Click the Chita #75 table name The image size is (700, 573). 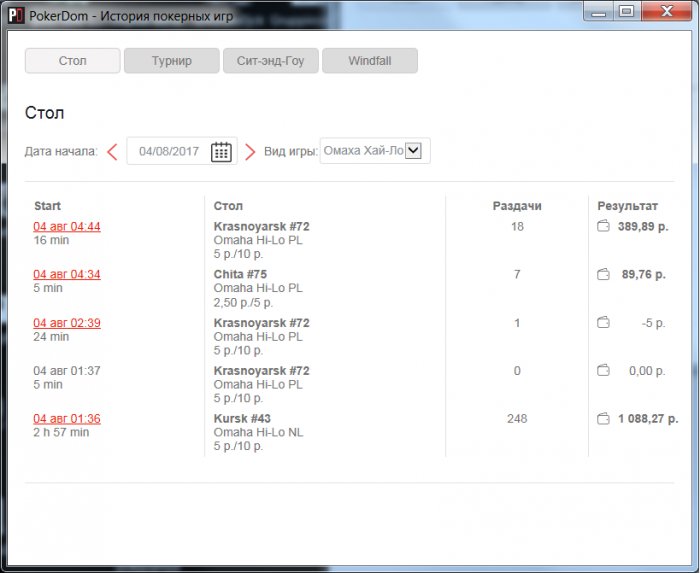point(240,274)
